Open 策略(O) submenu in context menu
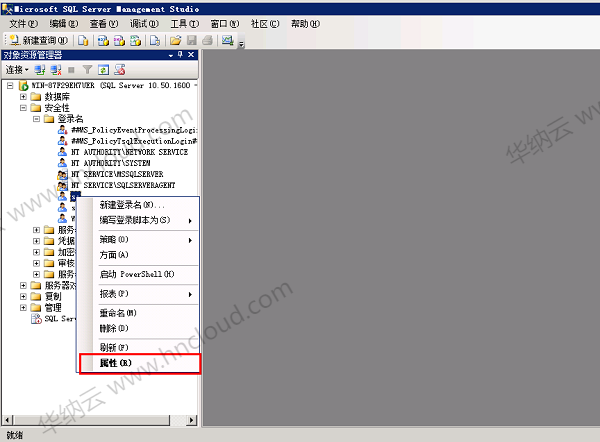The image size is (600, 442). click(139, 240)
